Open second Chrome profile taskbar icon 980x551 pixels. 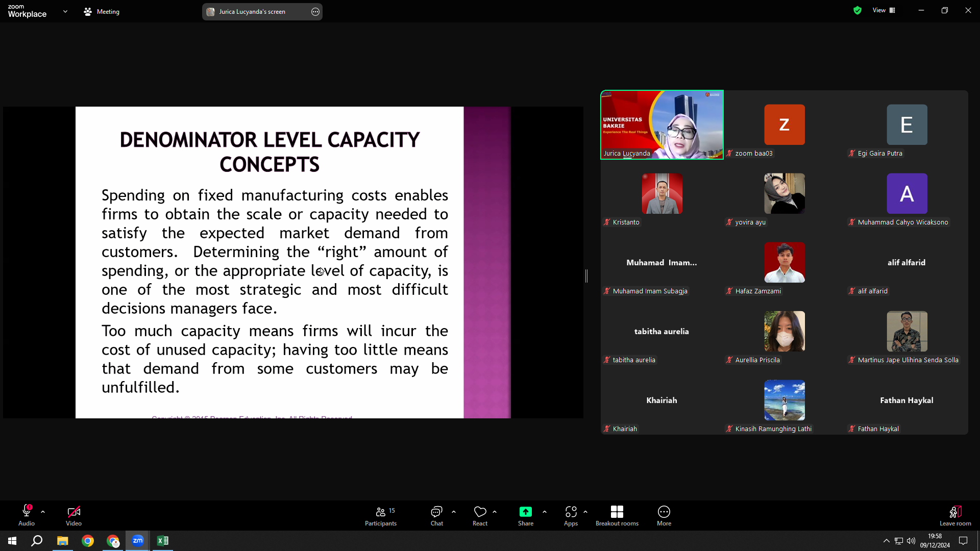click(x=113, y=541)
